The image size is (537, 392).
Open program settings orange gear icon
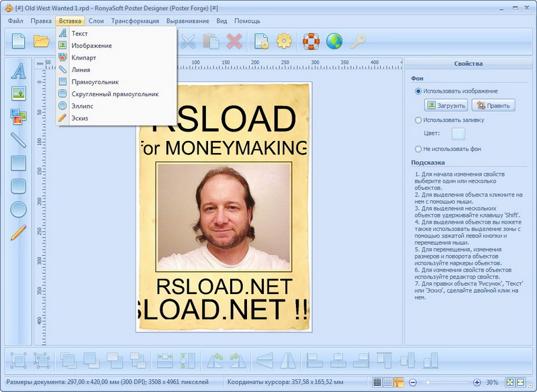pos(284,41)
